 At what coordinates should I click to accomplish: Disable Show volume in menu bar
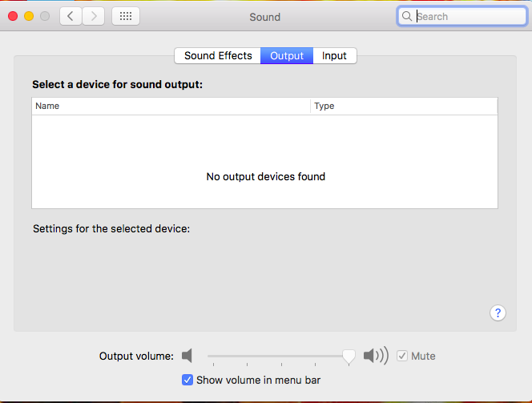pos(187,380)
